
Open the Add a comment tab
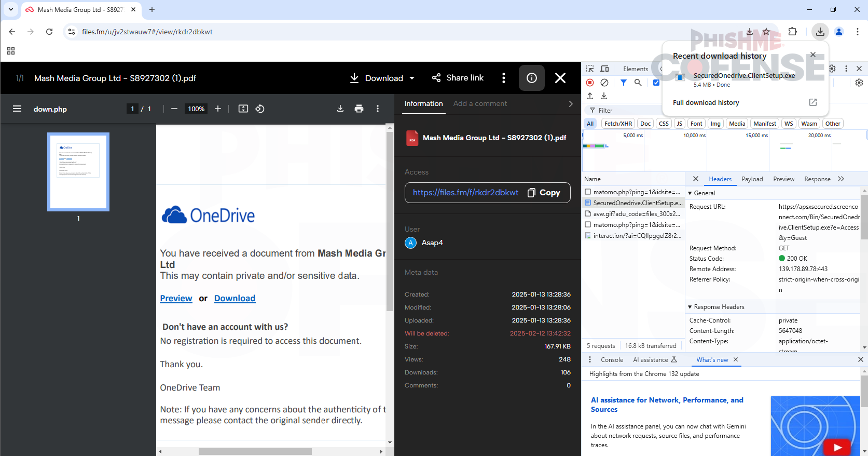coord(480,103)
